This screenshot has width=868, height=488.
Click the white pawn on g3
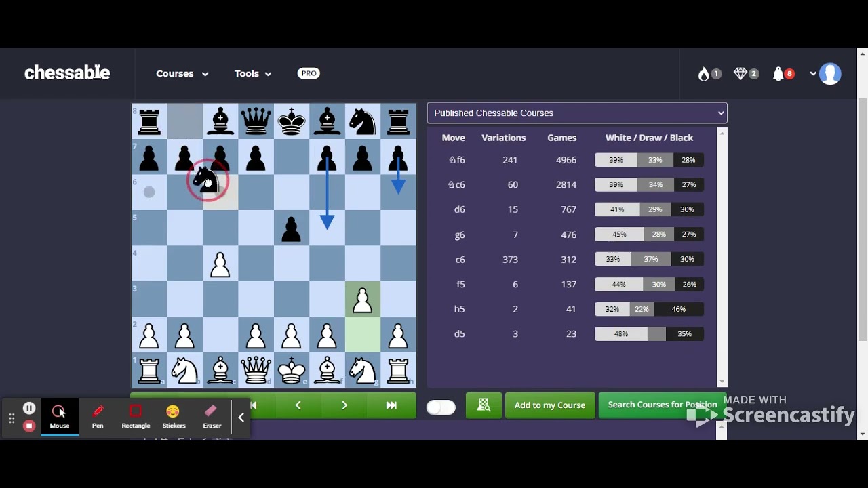point(363,299)
